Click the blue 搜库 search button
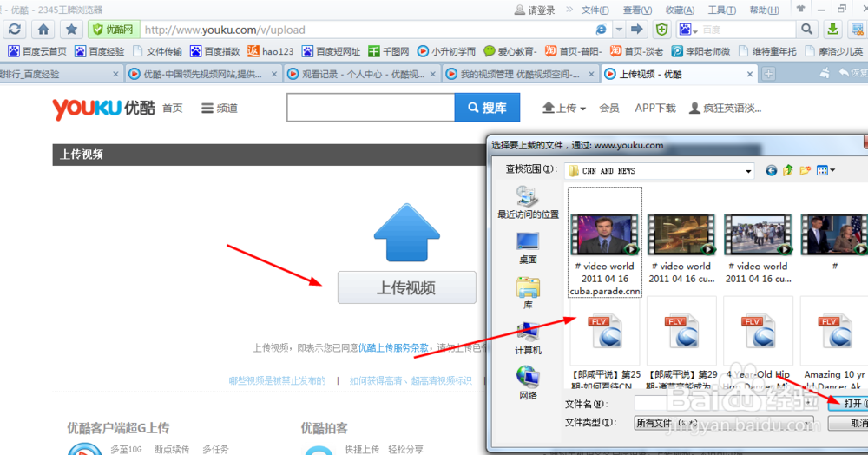The width and height of the screenshot is (868, 455). click(487, 108)
